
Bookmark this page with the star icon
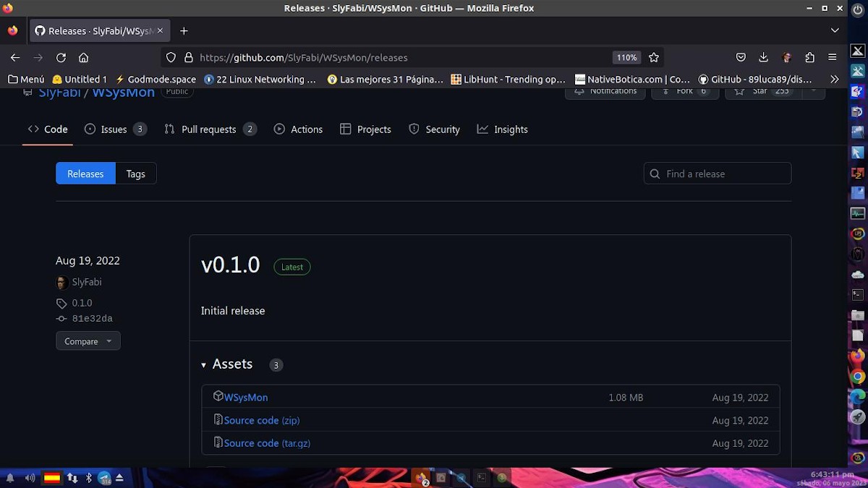coord(654,57)
